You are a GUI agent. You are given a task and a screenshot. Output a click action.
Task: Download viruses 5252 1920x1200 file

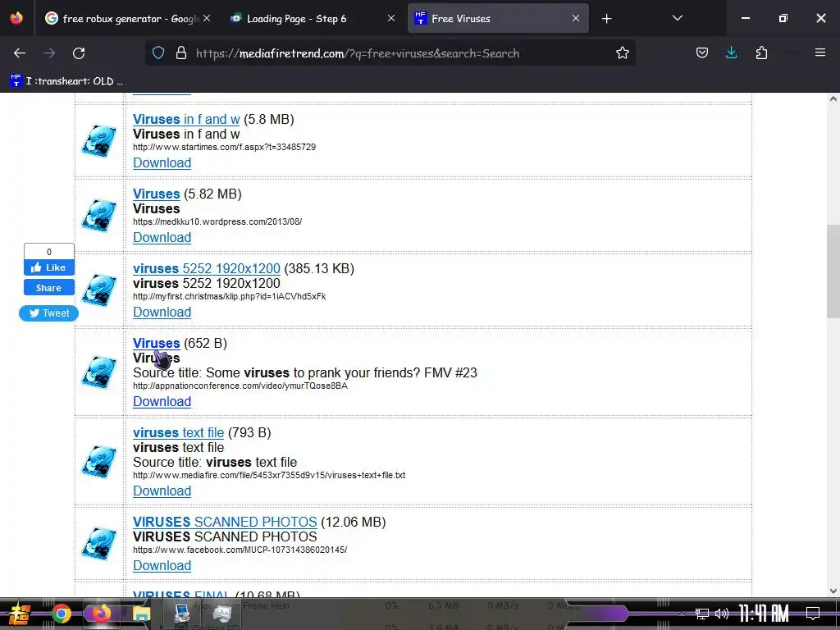(x=162, y=313)
